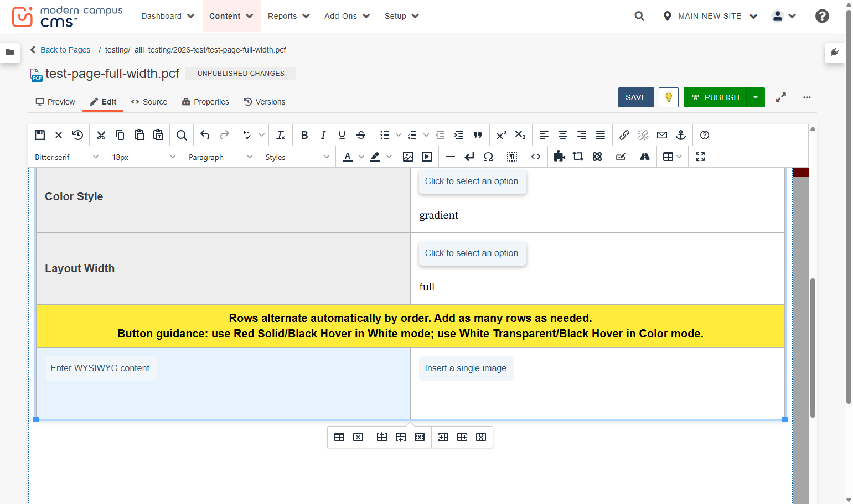This screenshot has height=504, width=853.
Task: Open the Styles dropdown
Action: [297, 157]
